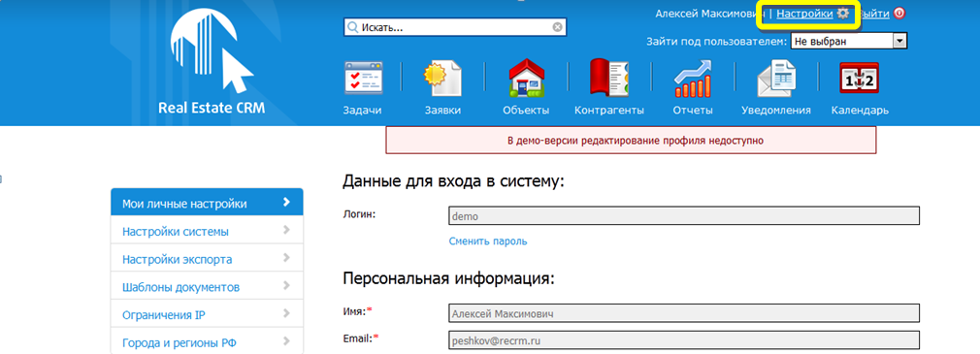This screenshot has width=980, height=354.
Task: Click the Заявки label in the toolbar
Action: click(x=442, y=111)
